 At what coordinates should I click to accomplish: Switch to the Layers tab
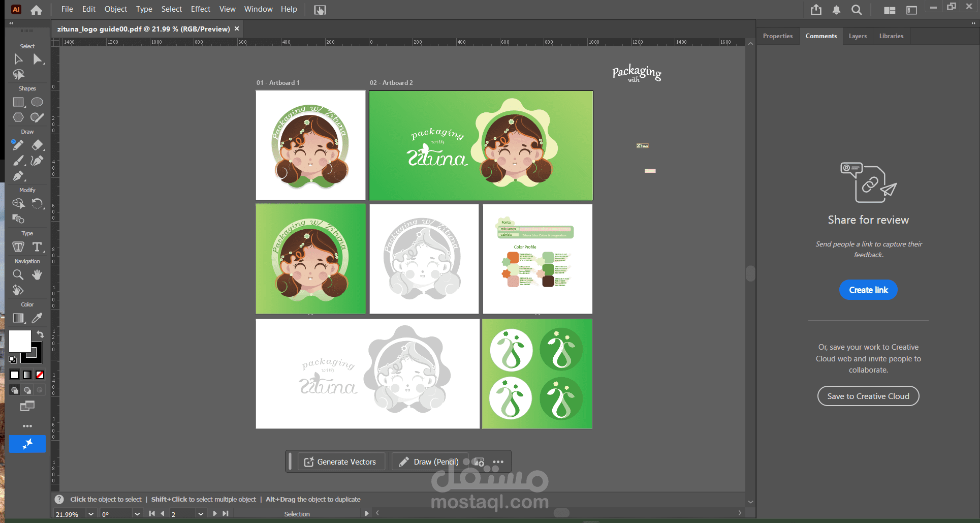[x=858, y=36]
